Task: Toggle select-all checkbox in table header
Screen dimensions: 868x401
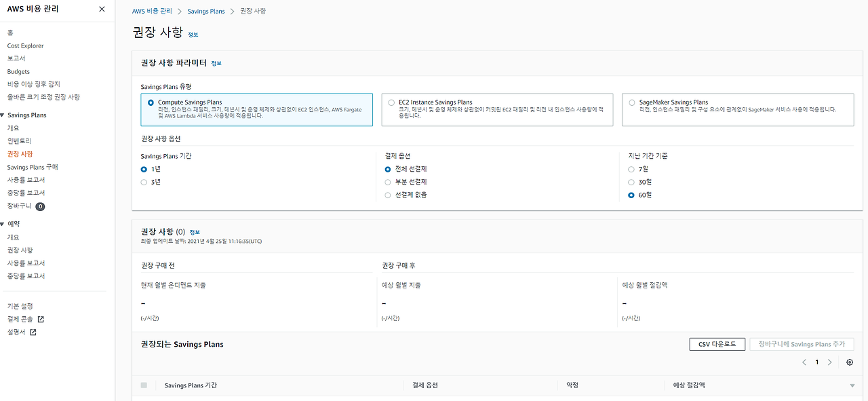Action: 144,385
